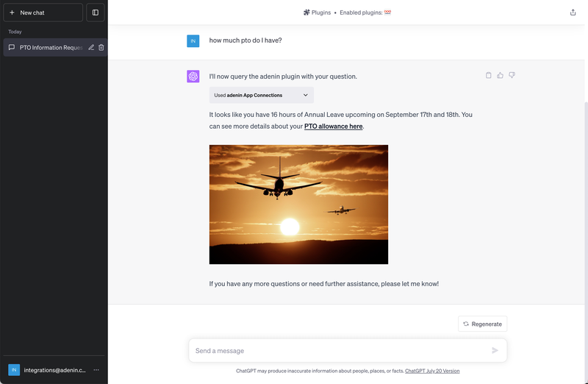Screen dimensions: 588x384
Task: Click the Plugins puzzle icon
Action: [x=306, y=13]
